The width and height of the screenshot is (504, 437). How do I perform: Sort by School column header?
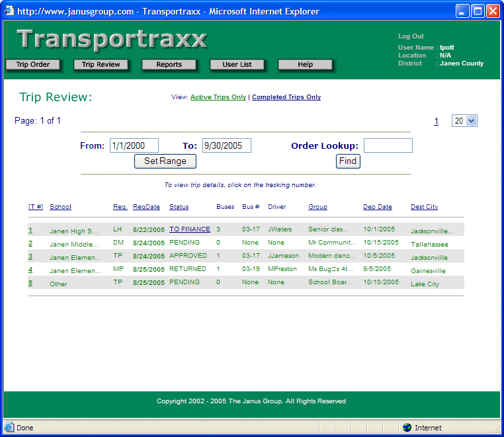pos(60,207)
